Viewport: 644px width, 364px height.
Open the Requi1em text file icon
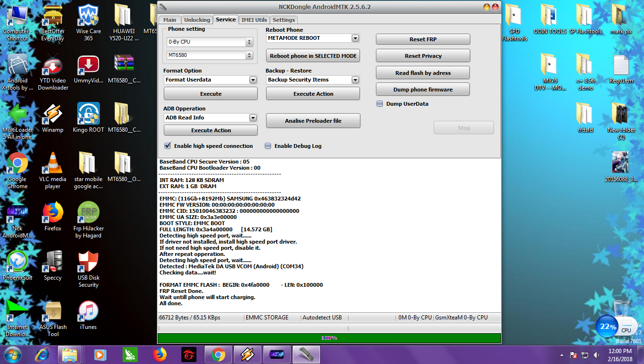click(621, 68)
